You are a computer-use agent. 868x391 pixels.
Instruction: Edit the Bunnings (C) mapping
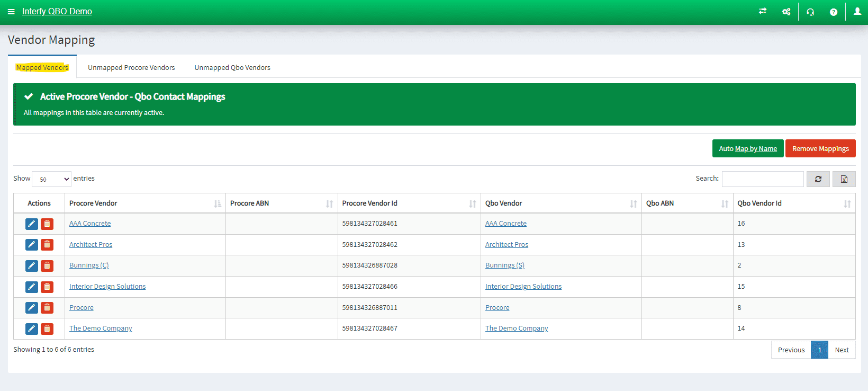[32, 266]
